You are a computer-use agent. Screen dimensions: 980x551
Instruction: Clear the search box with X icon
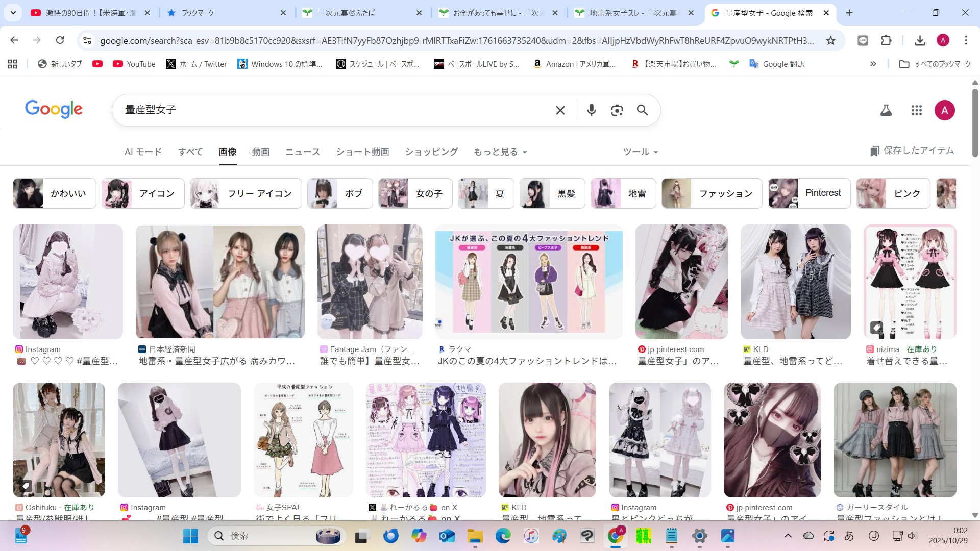click(x=560, y=110)
